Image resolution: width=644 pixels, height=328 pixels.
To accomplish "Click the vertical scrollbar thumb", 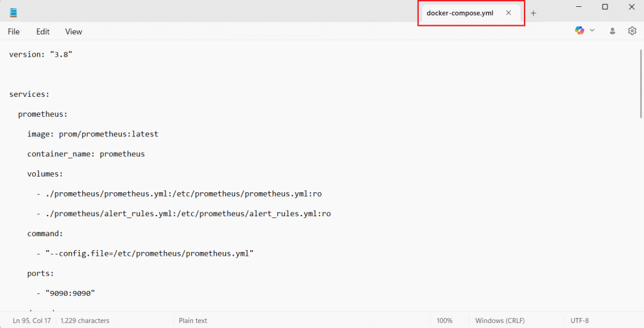I will [641, 84].
